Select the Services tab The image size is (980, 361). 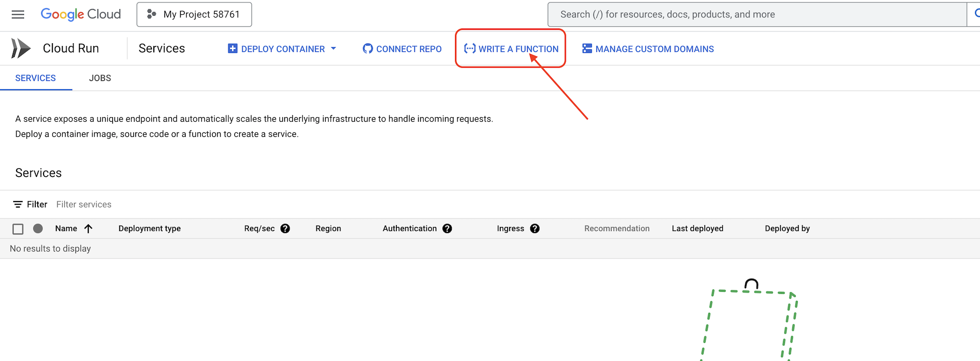coord(35,78)
